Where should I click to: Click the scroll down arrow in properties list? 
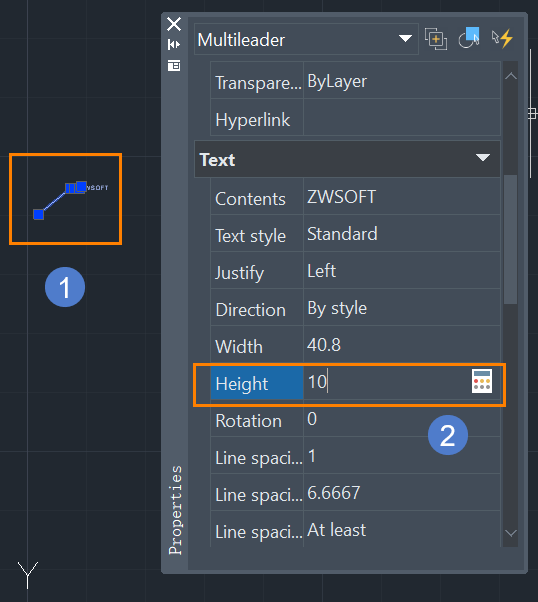click(x=511, y=533)
